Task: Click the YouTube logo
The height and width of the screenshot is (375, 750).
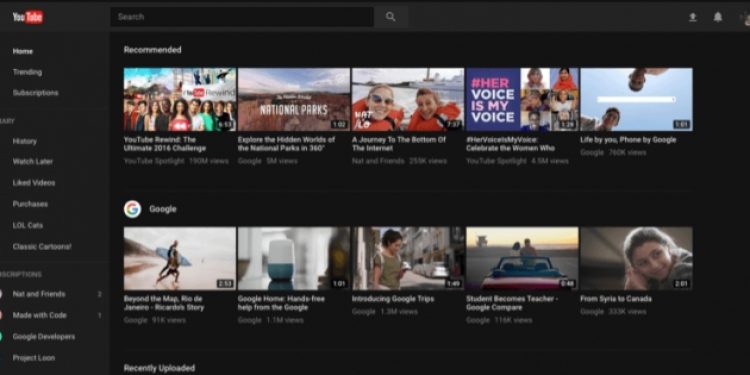Action: 28,17
